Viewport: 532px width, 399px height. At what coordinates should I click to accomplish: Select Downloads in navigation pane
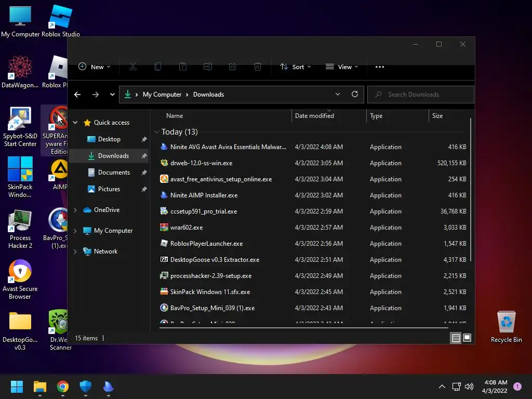(109, 156)
